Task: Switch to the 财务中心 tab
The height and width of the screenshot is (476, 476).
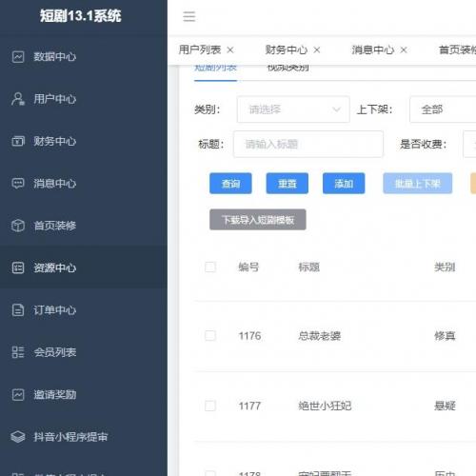Action: click(x=286, y=50)
